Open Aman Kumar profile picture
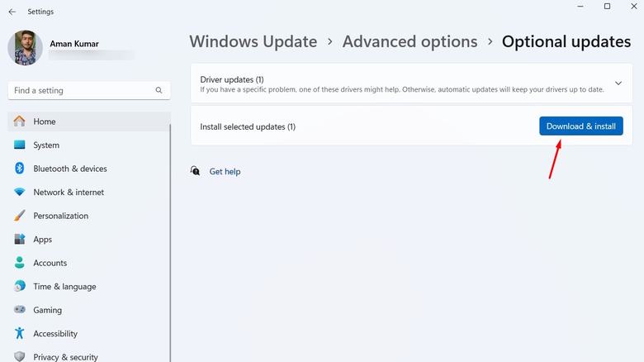This screenshot has height=362, width=644. tap(26, 49)
